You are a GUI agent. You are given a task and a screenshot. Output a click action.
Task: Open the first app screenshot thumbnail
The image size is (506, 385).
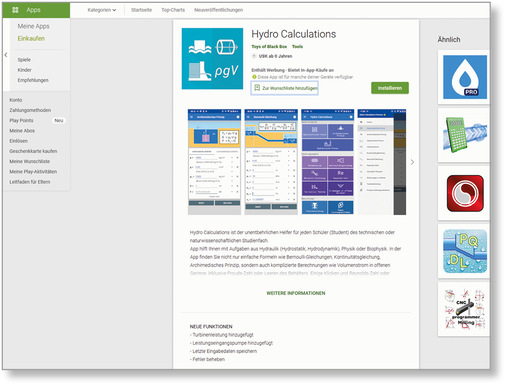[214, 162]
